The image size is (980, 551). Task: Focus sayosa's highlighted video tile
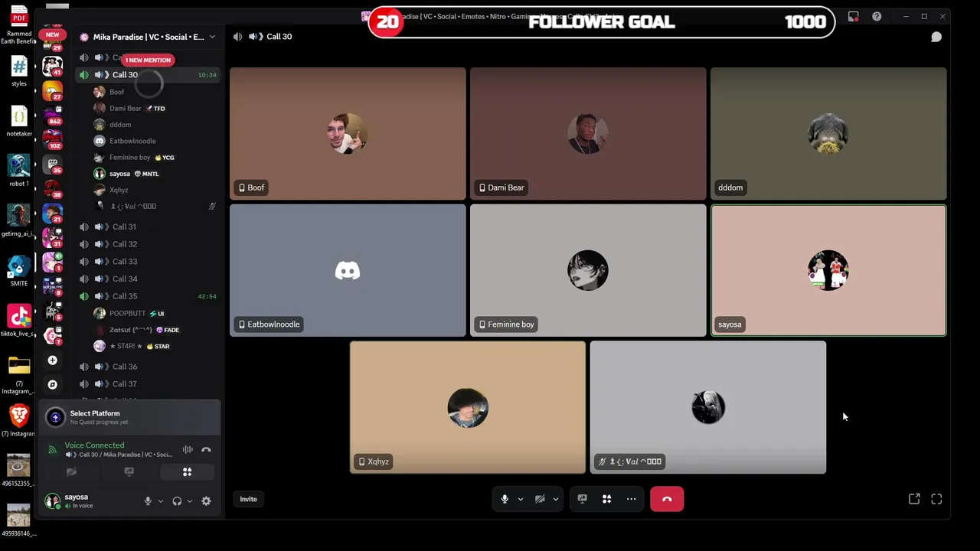click(828, 270)
